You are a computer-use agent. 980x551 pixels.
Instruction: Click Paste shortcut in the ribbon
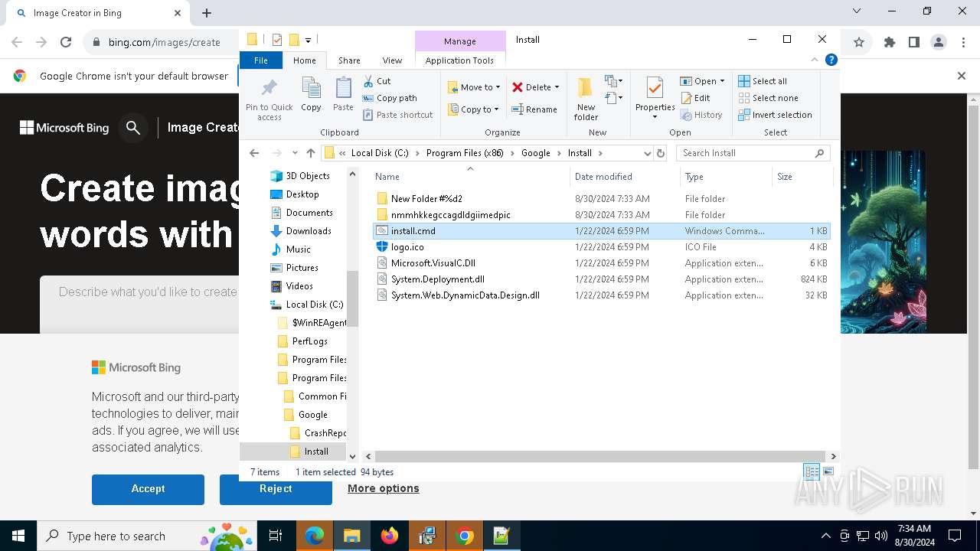(397, 115)
